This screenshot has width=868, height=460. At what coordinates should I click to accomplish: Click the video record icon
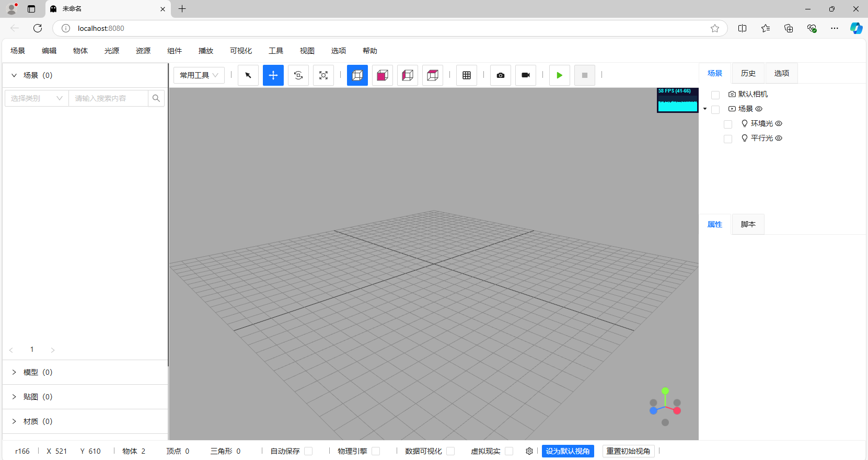click(526, 75)
